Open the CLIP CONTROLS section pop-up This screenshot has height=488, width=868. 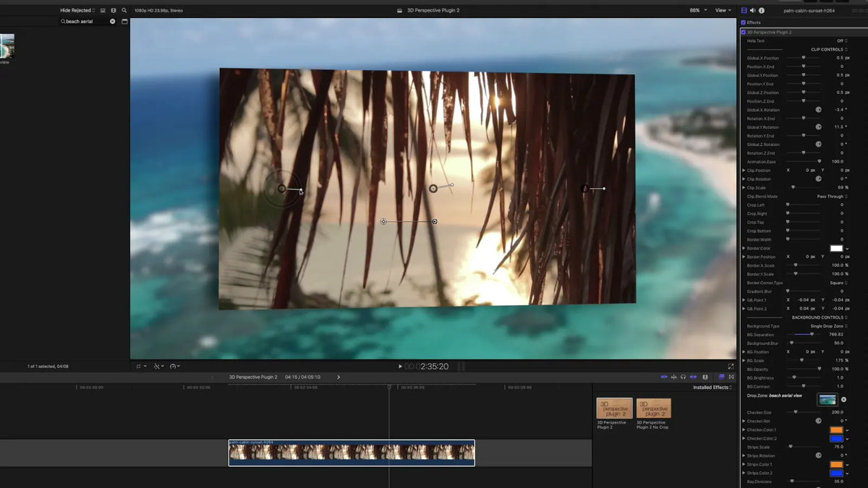[830, 49]
